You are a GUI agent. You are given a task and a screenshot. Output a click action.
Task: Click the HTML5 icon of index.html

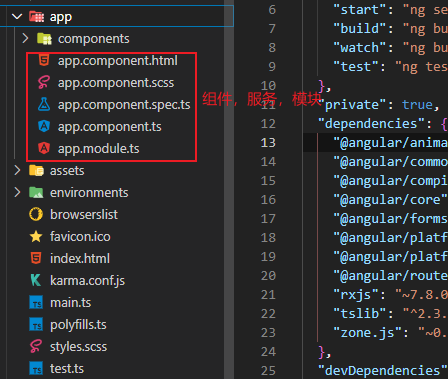pos(36,258)
